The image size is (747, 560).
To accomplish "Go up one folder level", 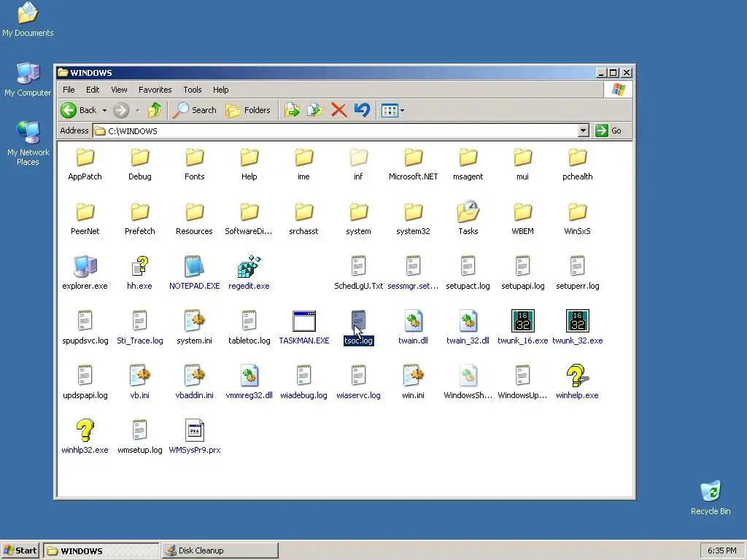I will point(155,111).
